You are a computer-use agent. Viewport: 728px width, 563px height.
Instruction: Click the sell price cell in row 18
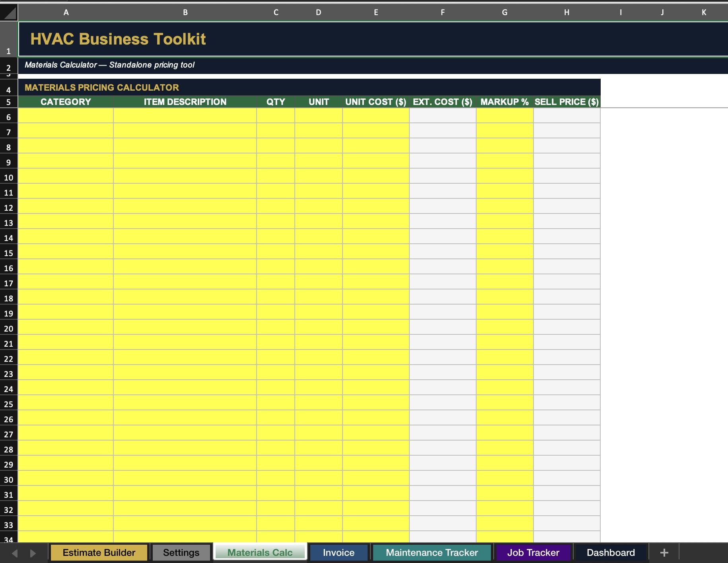point(566,297)
